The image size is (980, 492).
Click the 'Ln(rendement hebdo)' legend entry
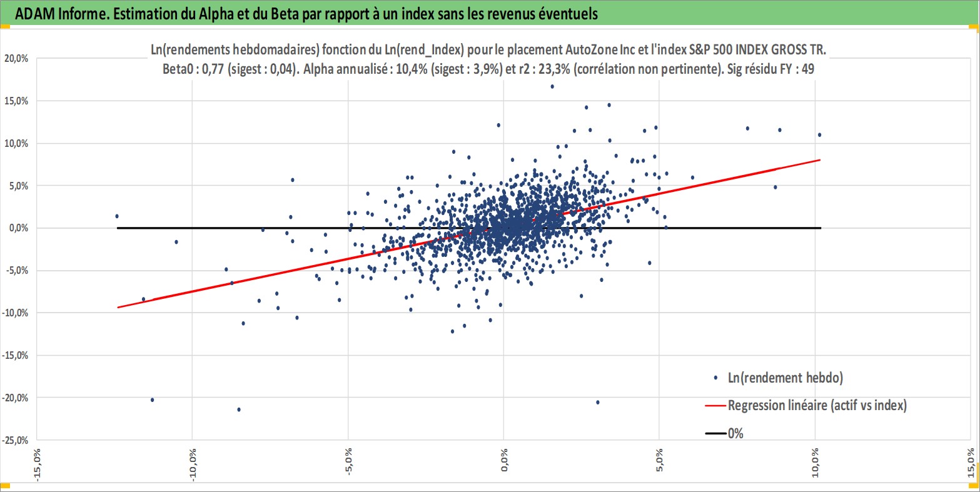[x=786, y=378]
